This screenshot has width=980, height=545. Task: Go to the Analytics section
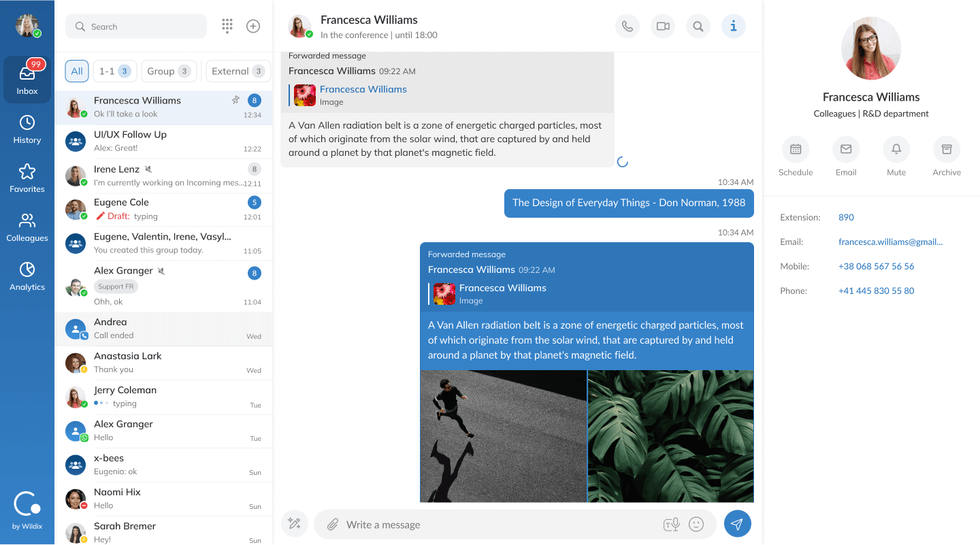[27, 276]
